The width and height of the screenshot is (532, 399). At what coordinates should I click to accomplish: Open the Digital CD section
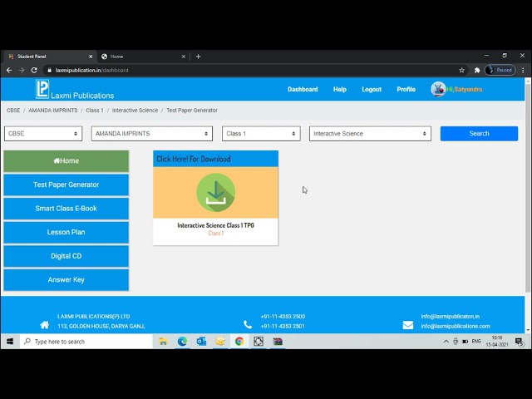coord(66,256)
